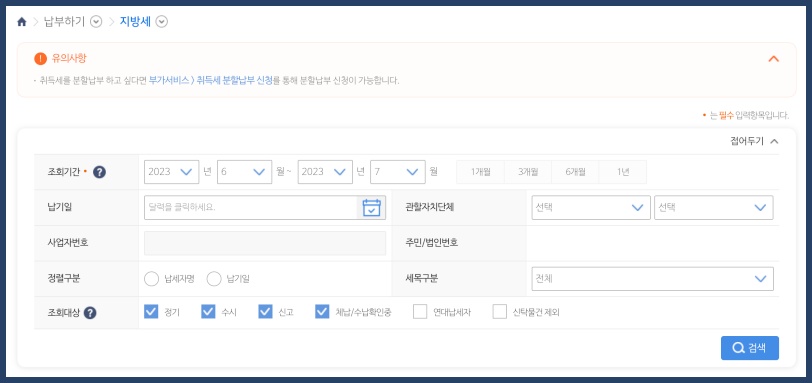Set period to 1개월
Screen dimensions: 812x383
tap(480, 172)
